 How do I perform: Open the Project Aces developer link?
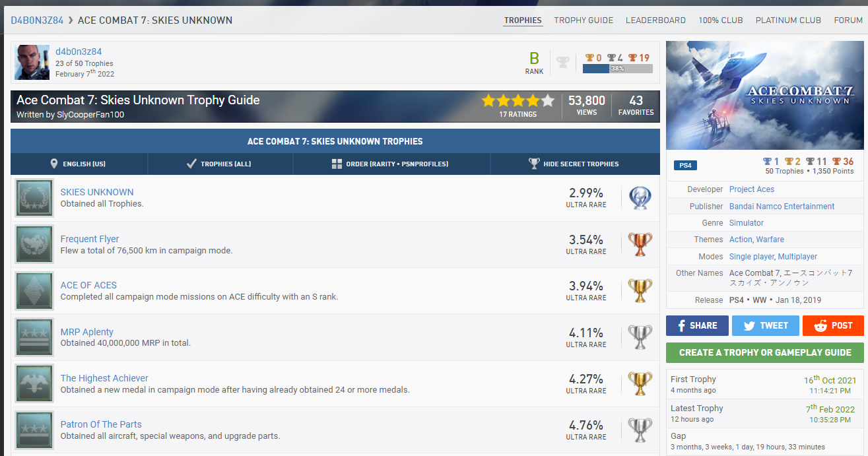pyautogui.click(x=752, y=189)
